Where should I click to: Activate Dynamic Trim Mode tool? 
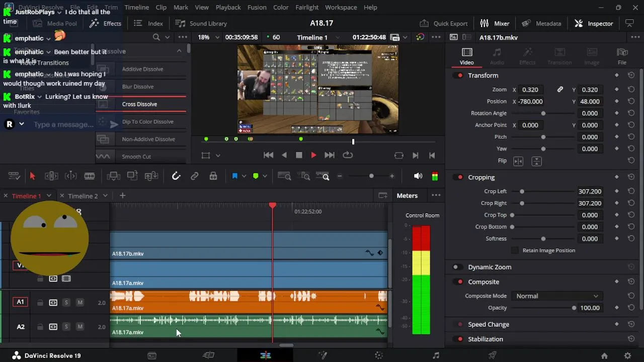[70, 176]
